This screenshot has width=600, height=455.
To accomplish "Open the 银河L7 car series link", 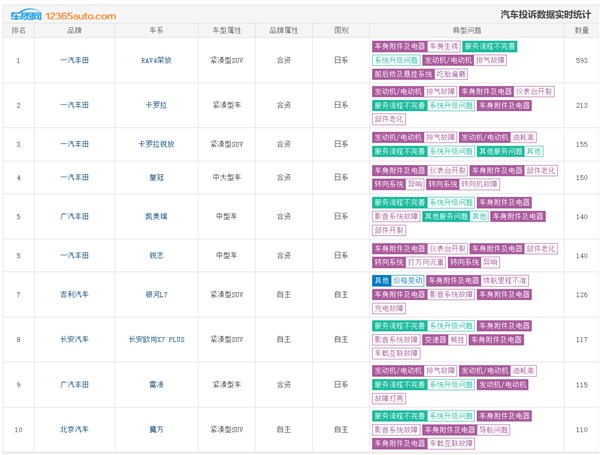I will tap(156, 295).
